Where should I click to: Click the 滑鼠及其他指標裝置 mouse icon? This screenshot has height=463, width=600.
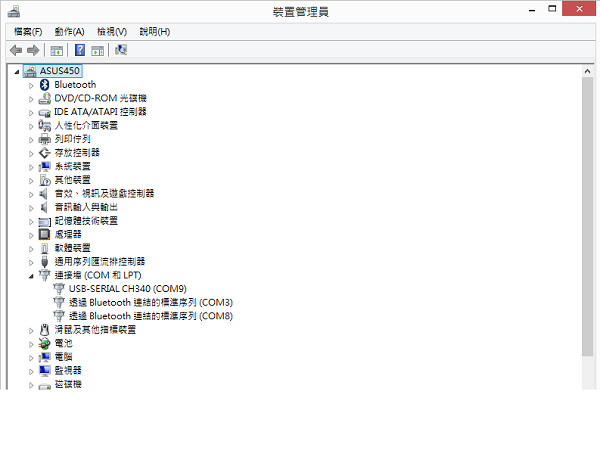44,330
